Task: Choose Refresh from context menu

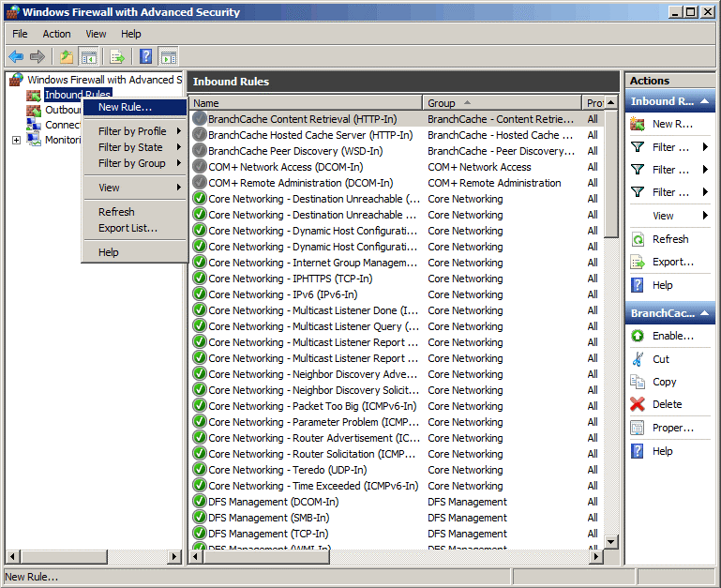Action: (135, 212)
